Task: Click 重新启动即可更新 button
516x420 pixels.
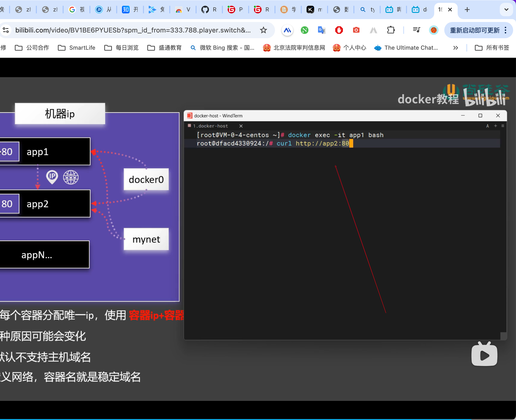Action: tap(474, 30)
